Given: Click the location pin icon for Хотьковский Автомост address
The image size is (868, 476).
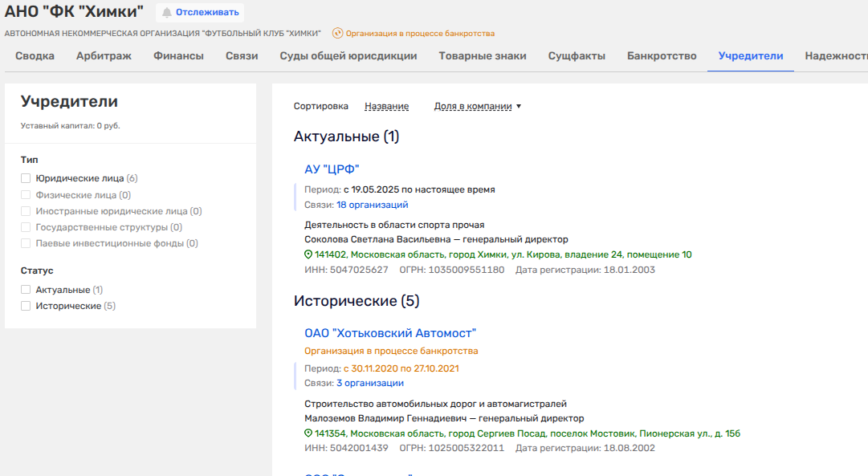Looking at the screenshot, I should tap(308, 433).
